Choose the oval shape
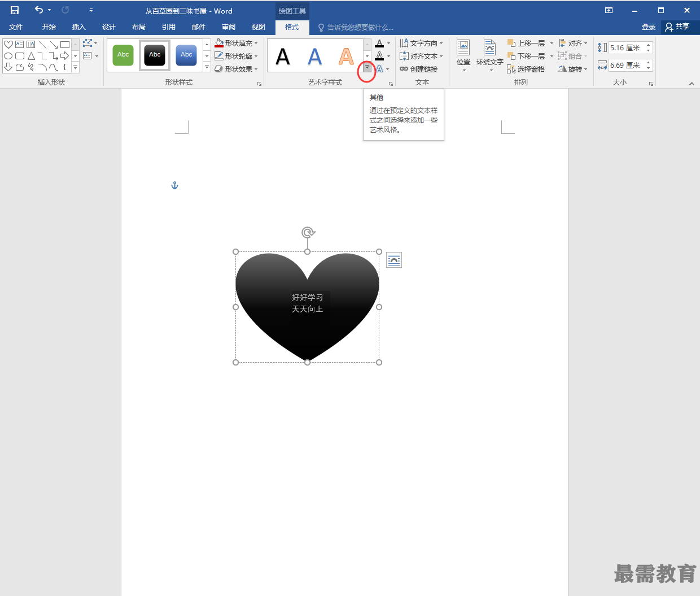 pyautogui.click(x=8, y=55)
